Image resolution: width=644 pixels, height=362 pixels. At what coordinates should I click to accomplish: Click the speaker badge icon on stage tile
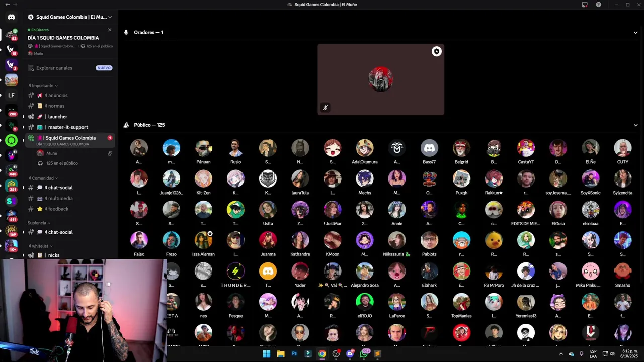pyautogui.click(x=437, y=51)
